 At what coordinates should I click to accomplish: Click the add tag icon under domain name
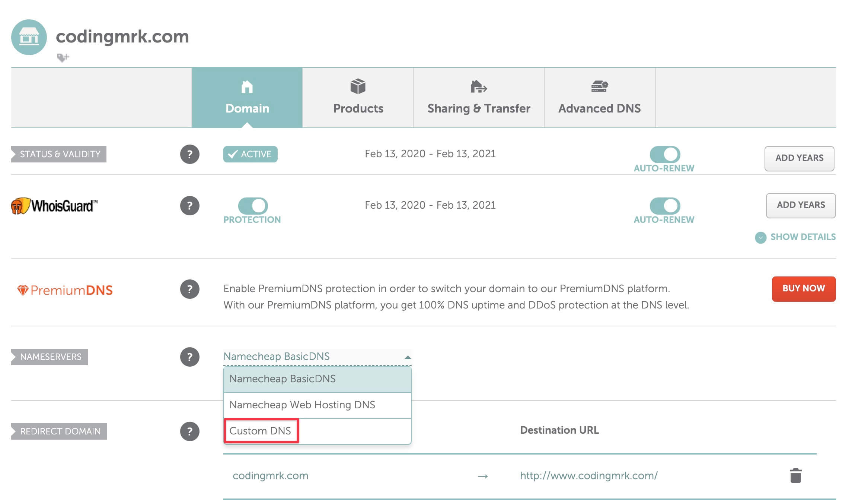pos(63,57)
